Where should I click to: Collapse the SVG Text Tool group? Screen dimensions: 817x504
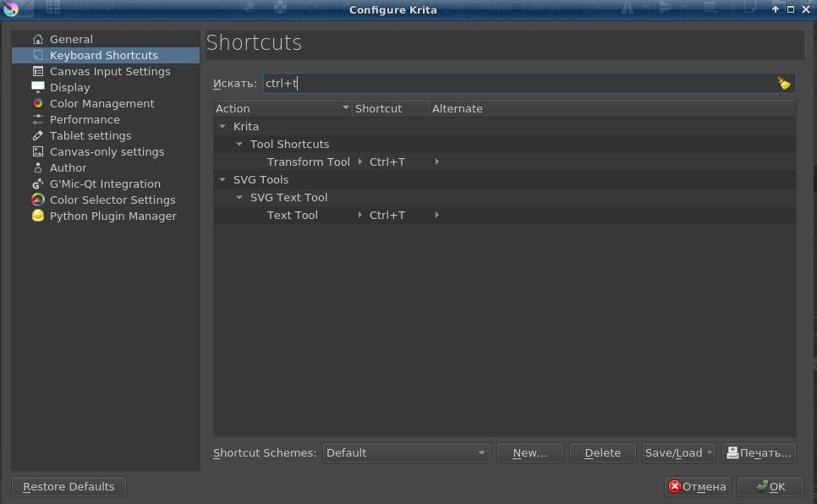(x=239, y=197)
